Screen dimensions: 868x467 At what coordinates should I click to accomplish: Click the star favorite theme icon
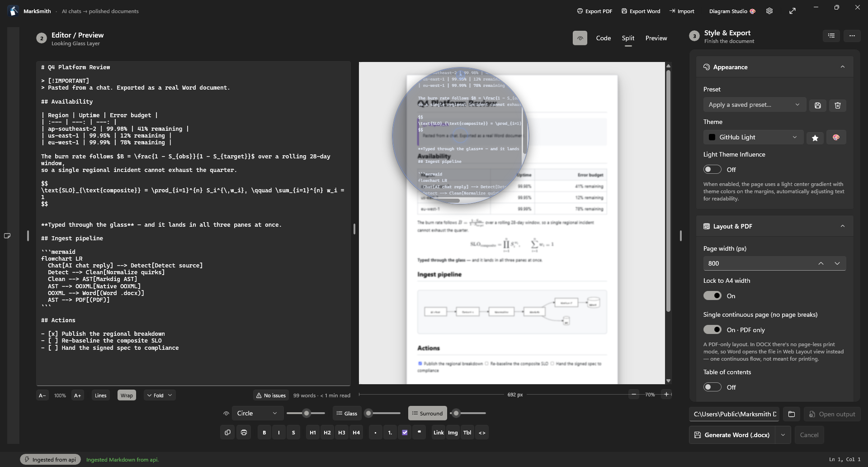pos(815,138)
